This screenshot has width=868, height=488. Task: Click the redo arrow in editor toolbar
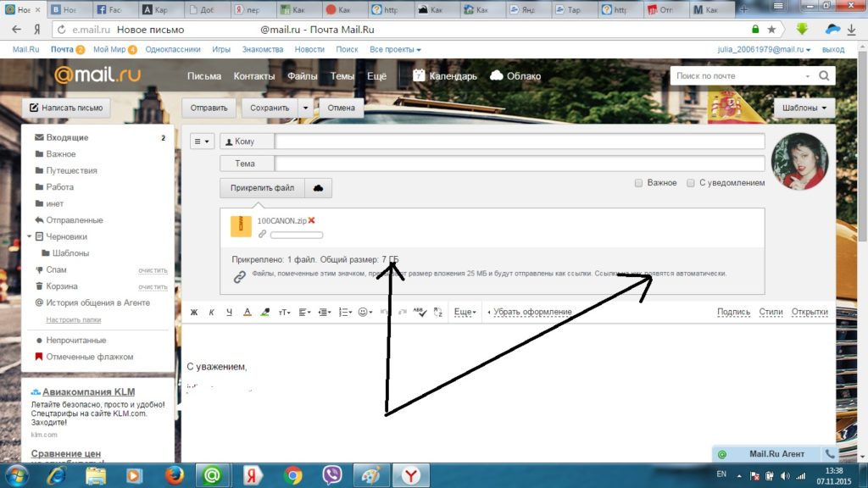(403, 312)
